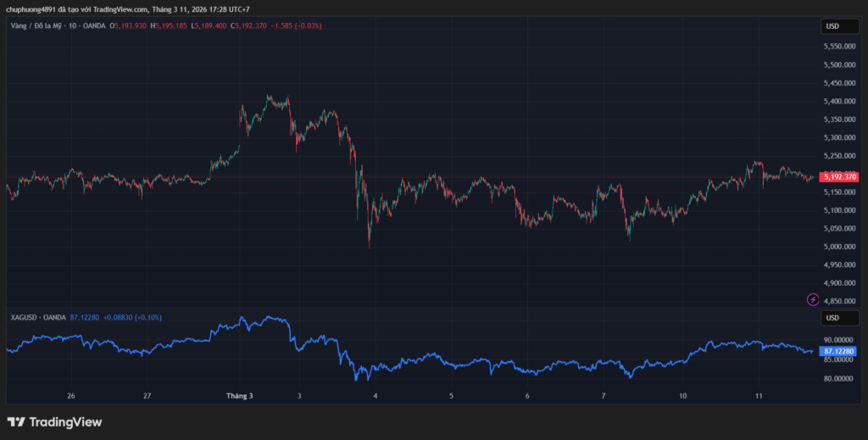The image size is (868, 440).
Task: Click the Tháng 3 date marker
Action: (x=239, y=396)
